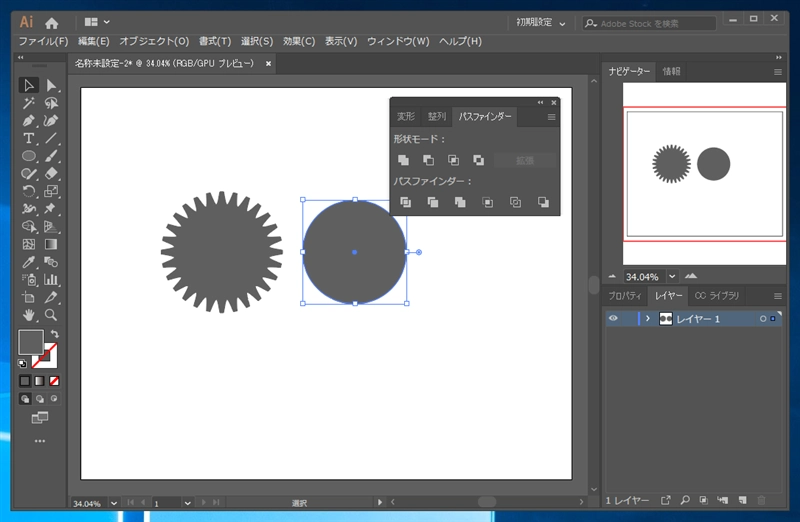This screenshot has height=522, width=800.
Task: Enable Draw Inside mode
Action: (x=54, y=399)
